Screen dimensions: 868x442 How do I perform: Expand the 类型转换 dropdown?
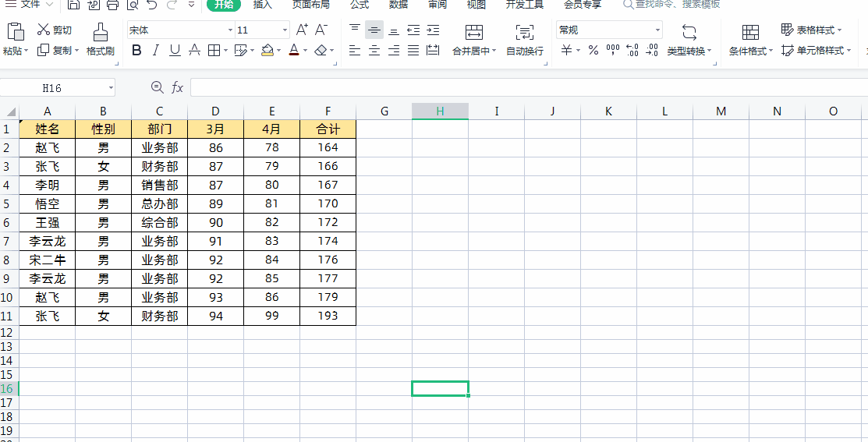pyautogui.click(x=709, y=51)
